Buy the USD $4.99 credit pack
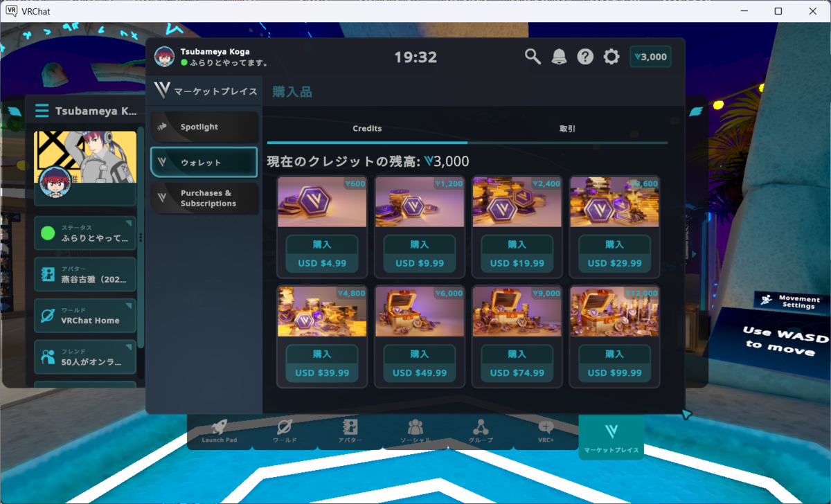831x504 pixels. point(322,254)
